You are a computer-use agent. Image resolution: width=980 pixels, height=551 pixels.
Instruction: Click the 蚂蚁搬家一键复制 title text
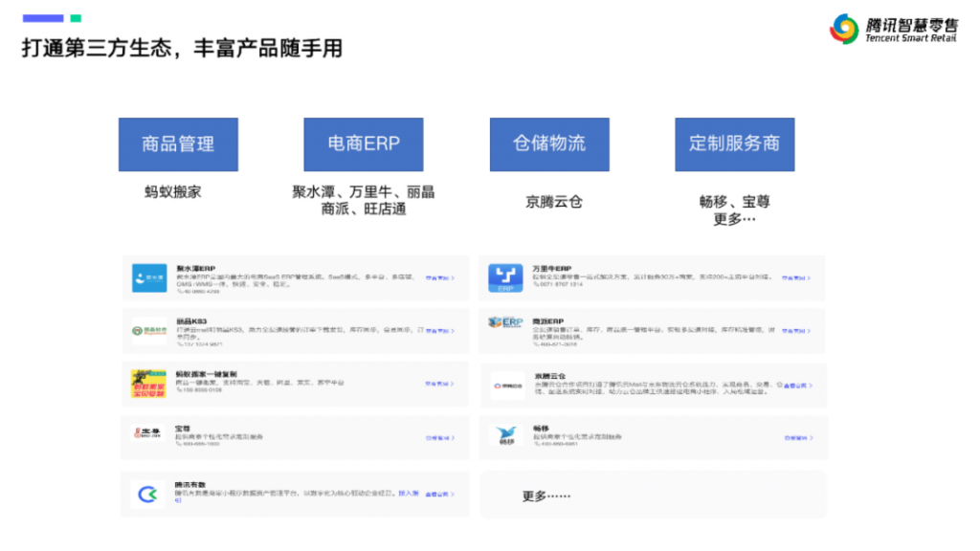(207, 374)
